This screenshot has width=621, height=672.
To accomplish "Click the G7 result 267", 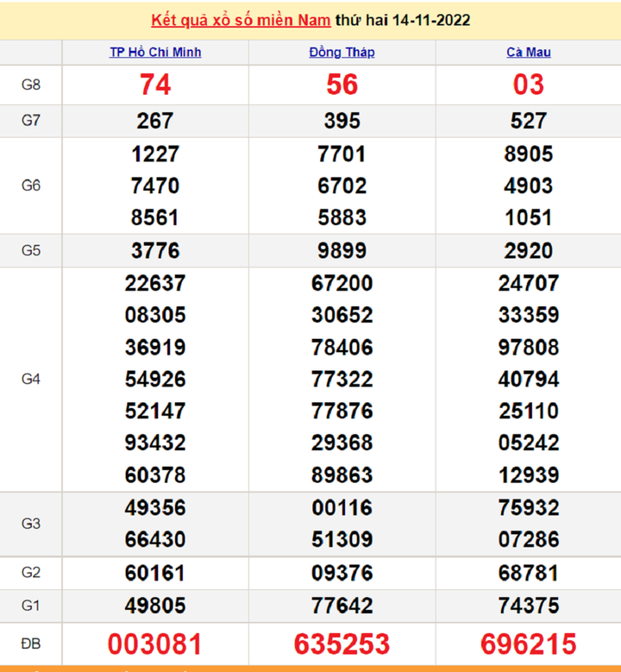I will [x=155, y=121].
